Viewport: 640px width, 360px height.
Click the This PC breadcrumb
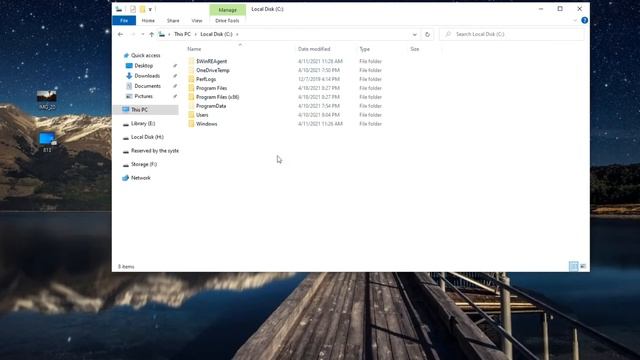[182, 34]
